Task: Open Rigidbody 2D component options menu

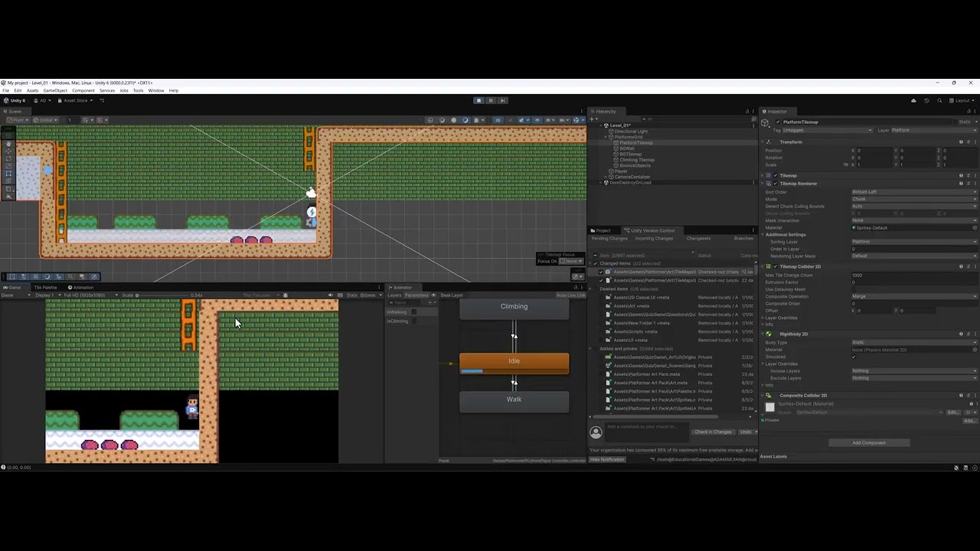Action: click(x=975, y=334)
